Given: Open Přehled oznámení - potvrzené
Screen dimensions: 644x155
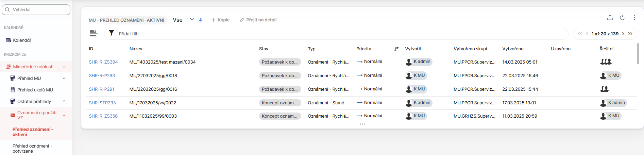Looking at the screenshot, I should click(32, 149).
